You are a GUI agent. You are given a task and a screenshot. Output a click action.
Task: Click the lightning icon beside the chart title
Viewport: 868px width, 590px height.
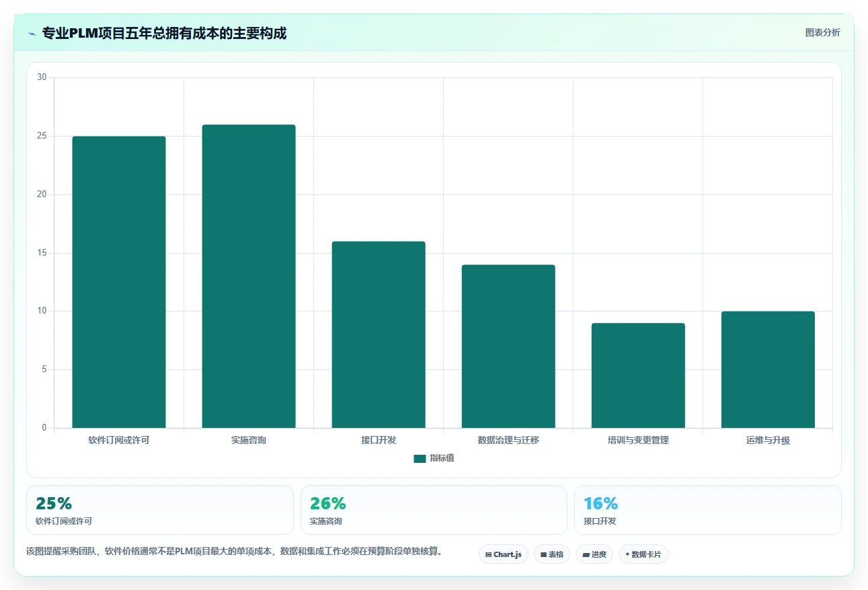point(32,33)
